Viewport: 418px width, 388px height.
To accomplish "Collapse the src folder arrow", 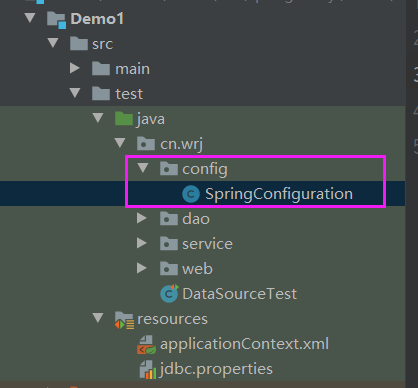I will coord(53,43).
